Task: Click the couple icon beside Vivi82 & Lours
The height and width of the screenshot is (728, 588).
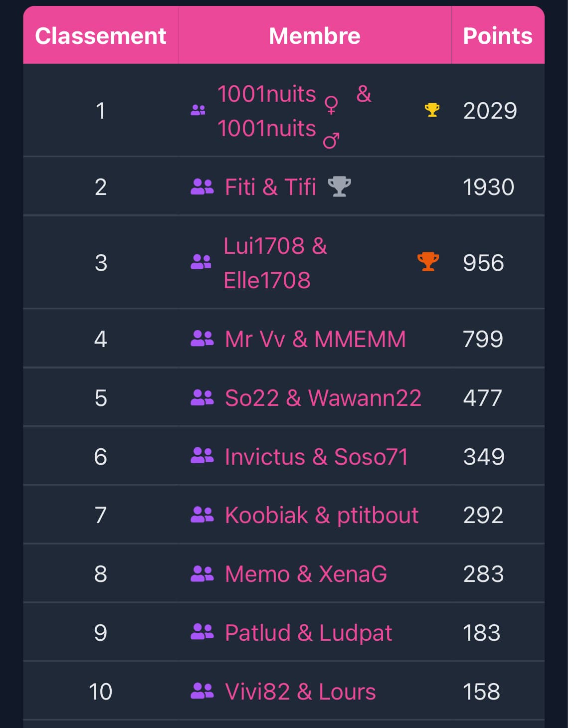Action: 202,691
